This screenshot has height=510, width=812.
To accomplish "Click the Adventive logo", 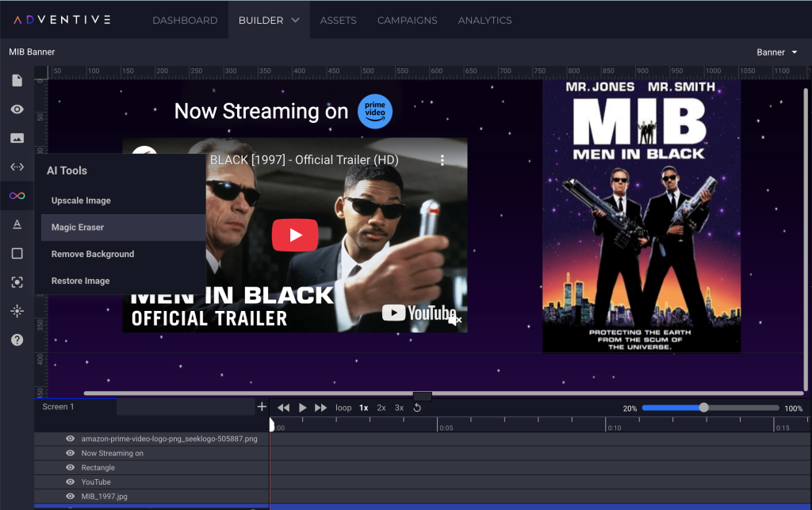I will click(62, 20).
